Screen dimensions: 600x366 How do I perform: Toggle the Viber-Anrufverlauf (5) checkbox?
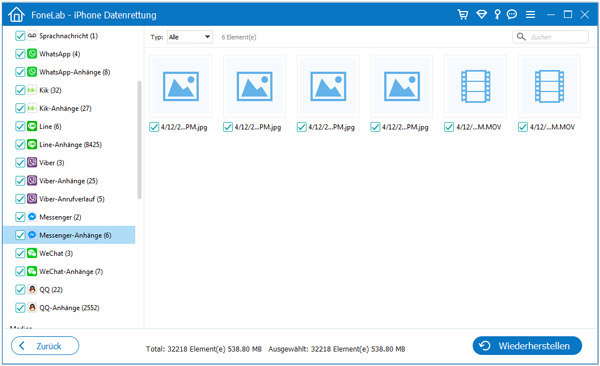[20, 199]
